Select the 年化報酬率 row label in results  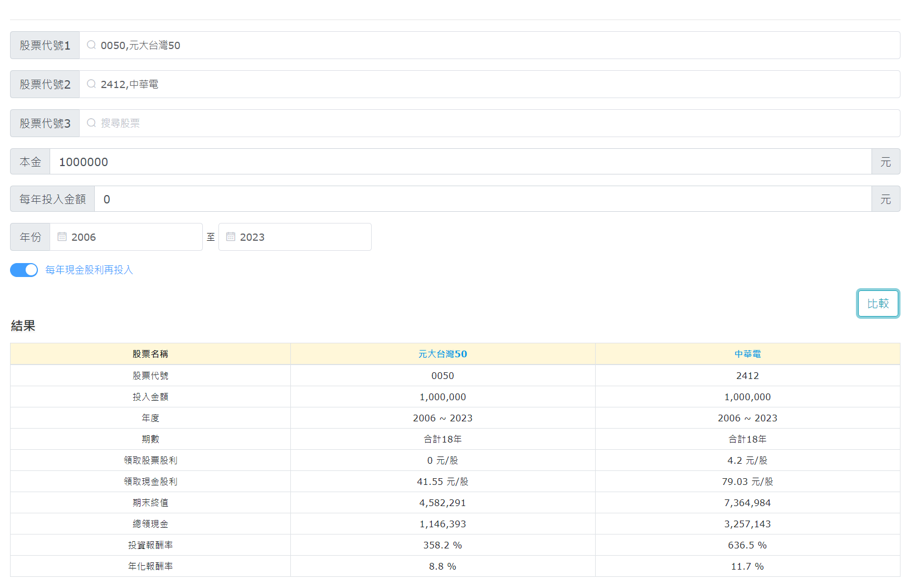click(150, 566)
